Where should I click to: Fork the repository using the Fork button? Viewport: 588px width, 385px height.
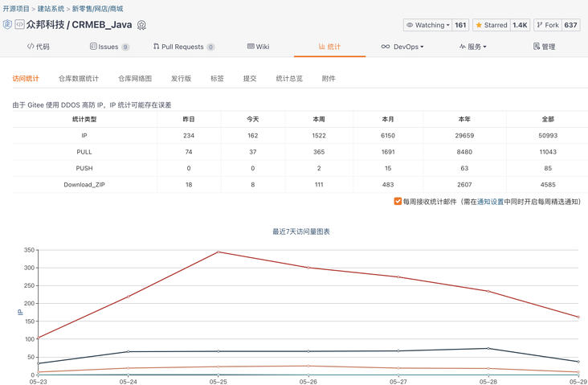point(547,25)
